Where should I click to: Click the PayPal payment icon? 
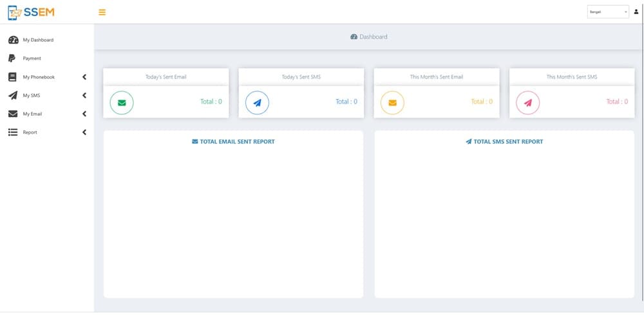12,59
